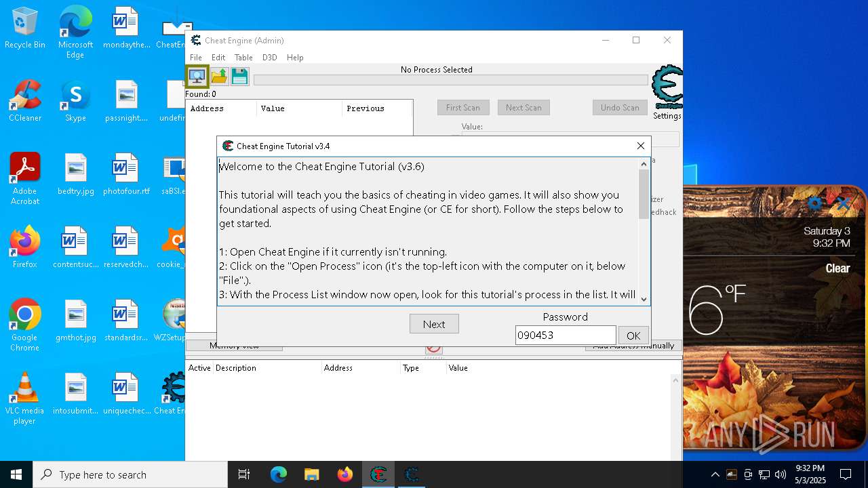Select the reservedch... Word document icon
868x488 pixels.
point(126,247)
